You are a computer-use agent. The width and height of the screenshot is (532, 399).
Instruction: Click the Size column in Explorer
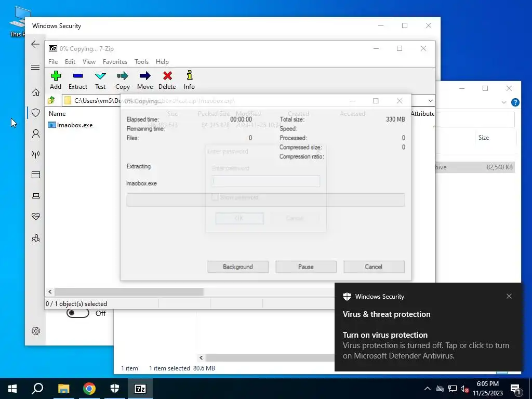[x=484, y=138]
